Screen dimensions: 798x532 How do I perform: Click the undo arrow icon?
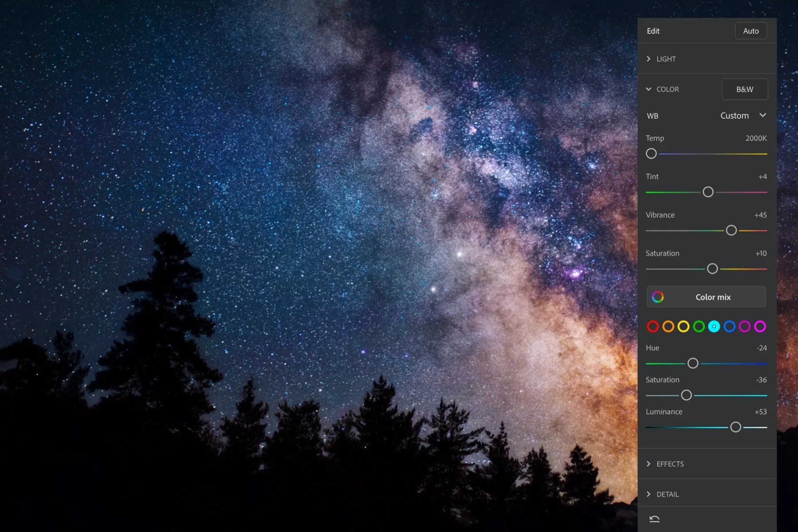(654, 519)
